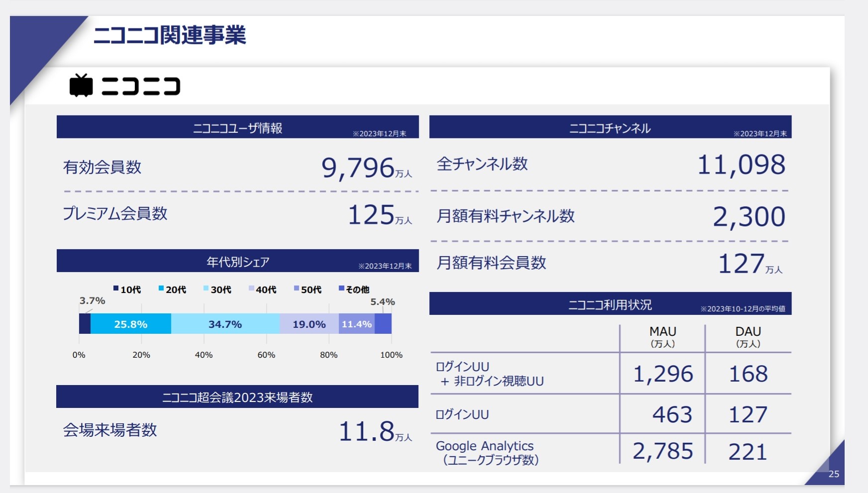Click the 40代 legend color swatch
Viewport: 868px width, 493px height.
tap(251, 289)
